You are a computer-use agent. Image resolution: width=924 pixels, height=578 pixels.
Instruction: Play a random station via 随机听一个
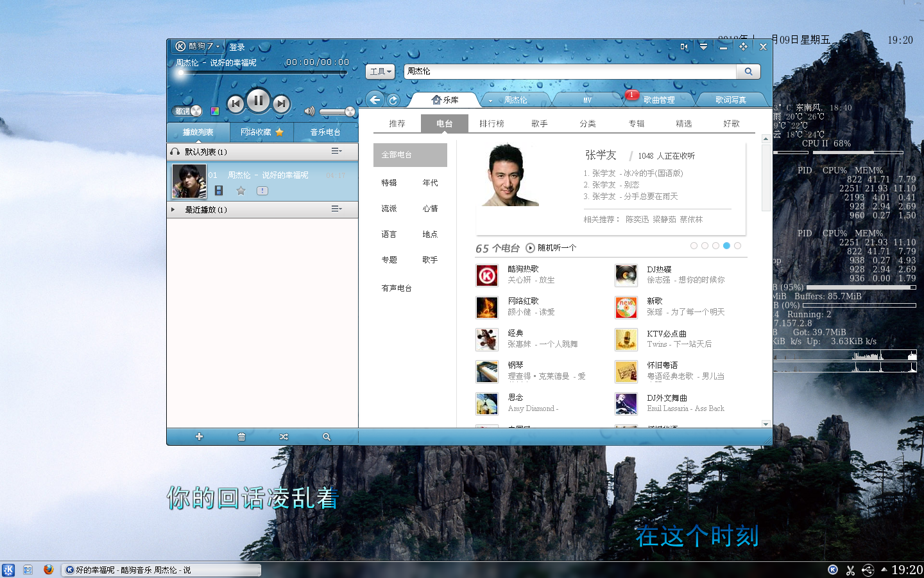[x=551, y=248]
